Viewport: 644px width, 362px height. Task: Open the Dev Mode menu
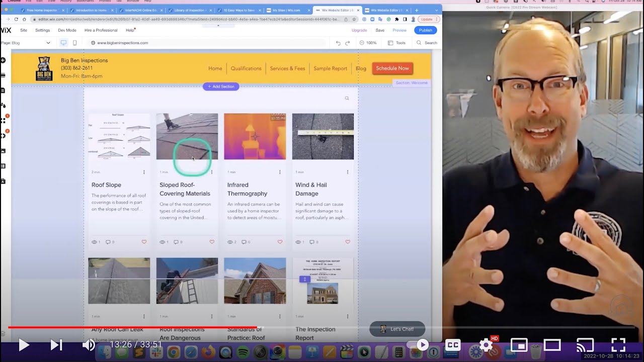pos(67,30)
